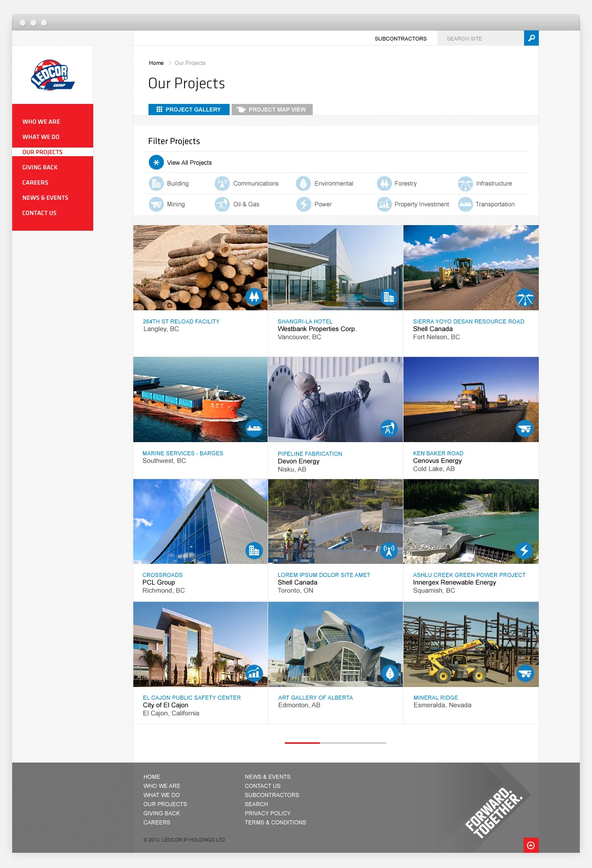Click property investment badge on El Cajon photo
This screenshot has height=868, width=592.
pos(254,673)
